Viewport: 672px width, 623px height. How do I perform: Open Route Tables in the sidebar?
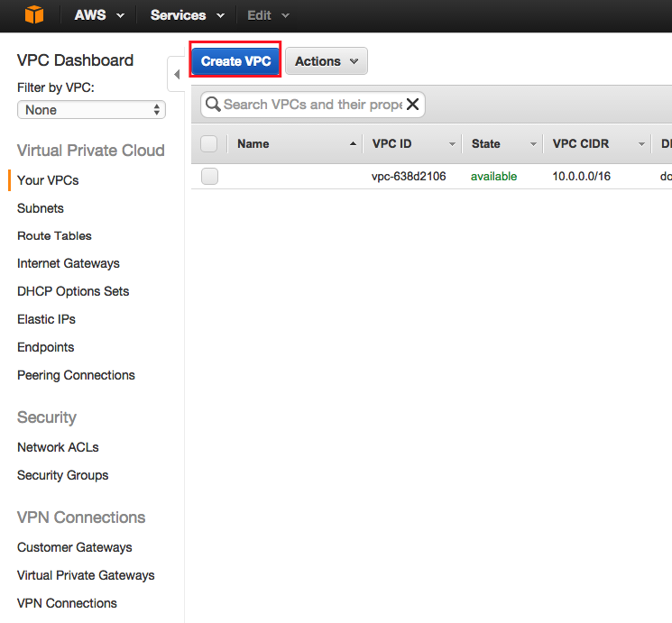click(54, 236)
